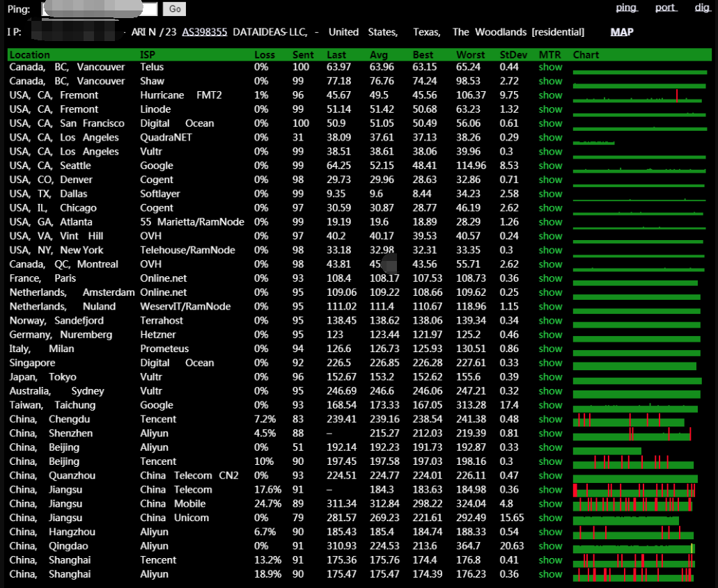Click the StDev column header
This screenshot has height=588, width=718.
tap(513, 55)
